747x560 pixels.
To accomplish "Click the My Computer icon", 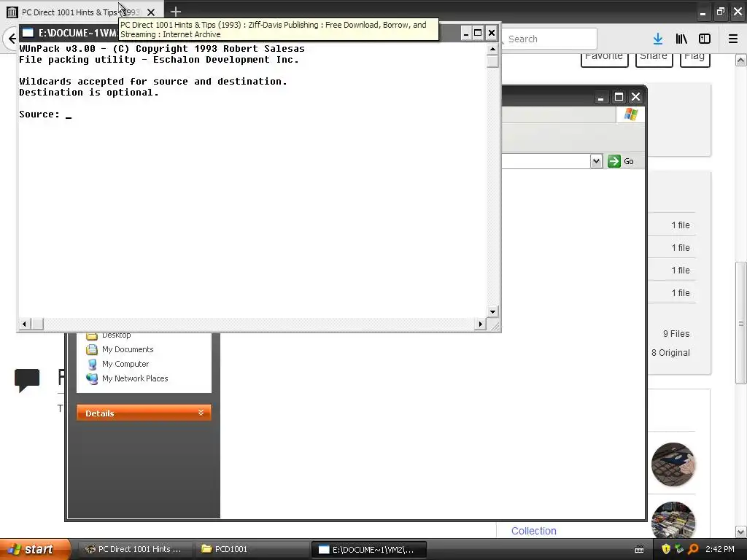I will point(92,365).
